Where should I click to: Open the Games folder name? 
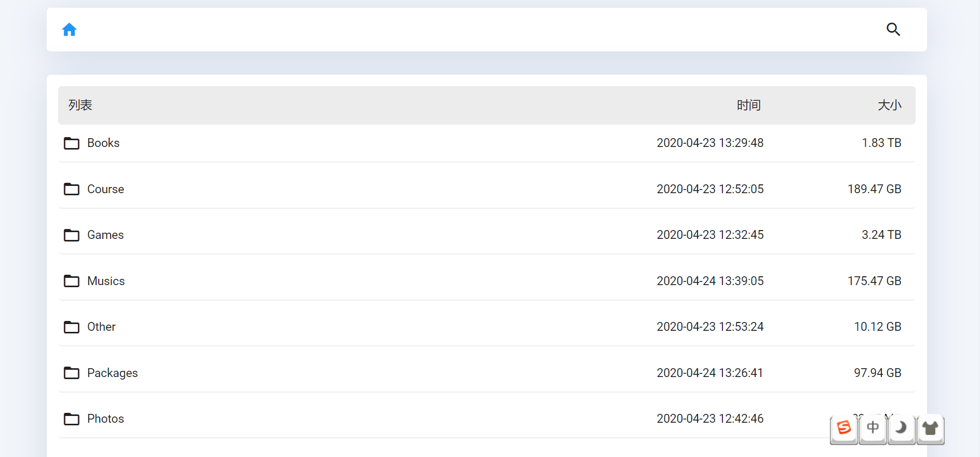tap(105, 235)
